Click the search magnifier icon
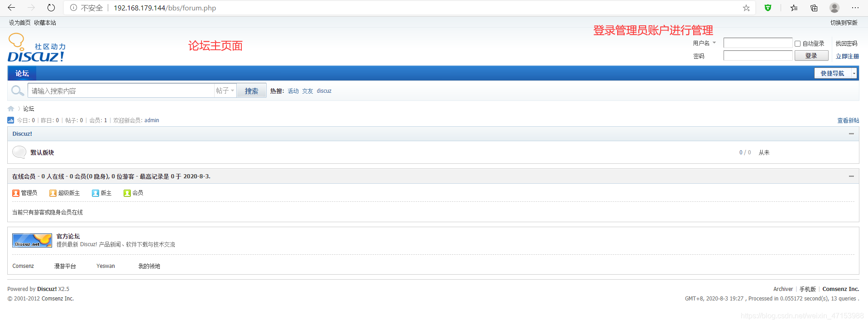 point(17,91)
